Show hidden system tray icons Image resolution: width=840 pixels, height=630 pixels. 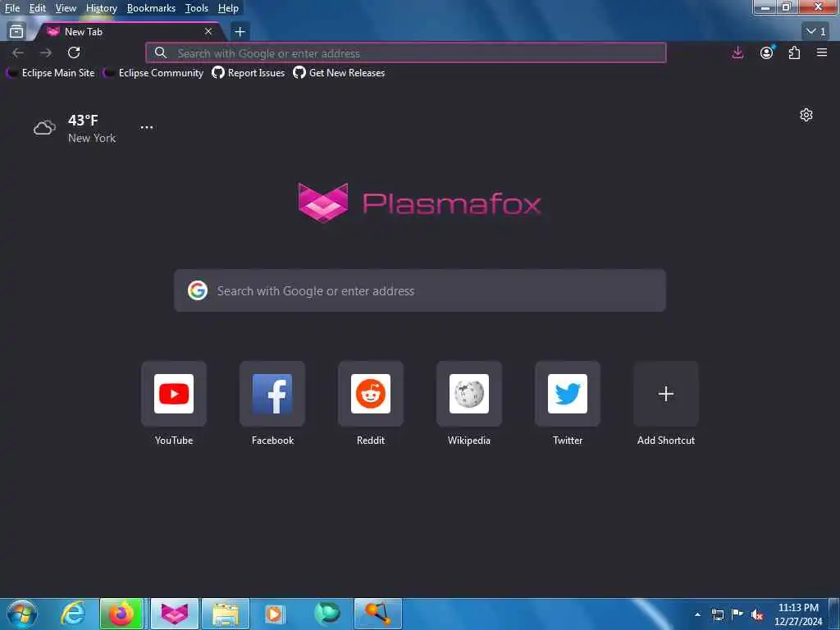pyautogui.click(x=697, y=614)
